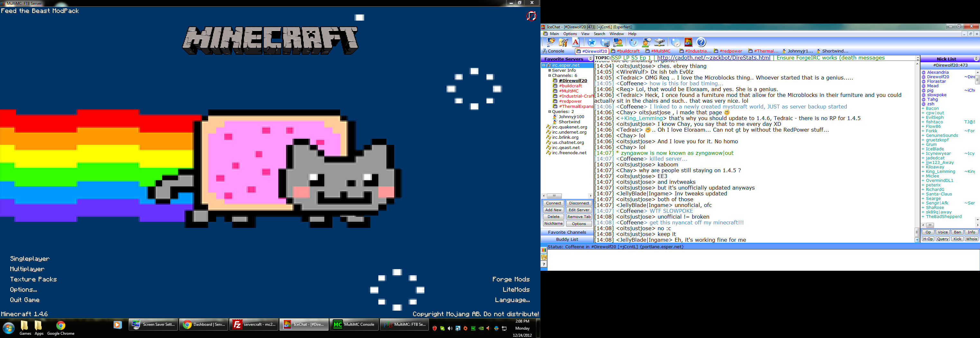The height and width of the screenshot is (338, 980).
Task: Click the color picker icon beside input box
Action: point(544,250)
